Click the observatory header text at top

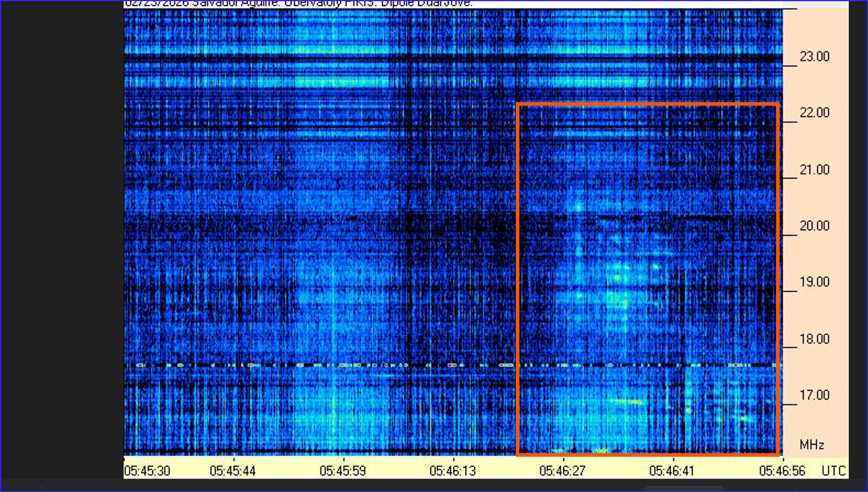[x=298, y=4]
